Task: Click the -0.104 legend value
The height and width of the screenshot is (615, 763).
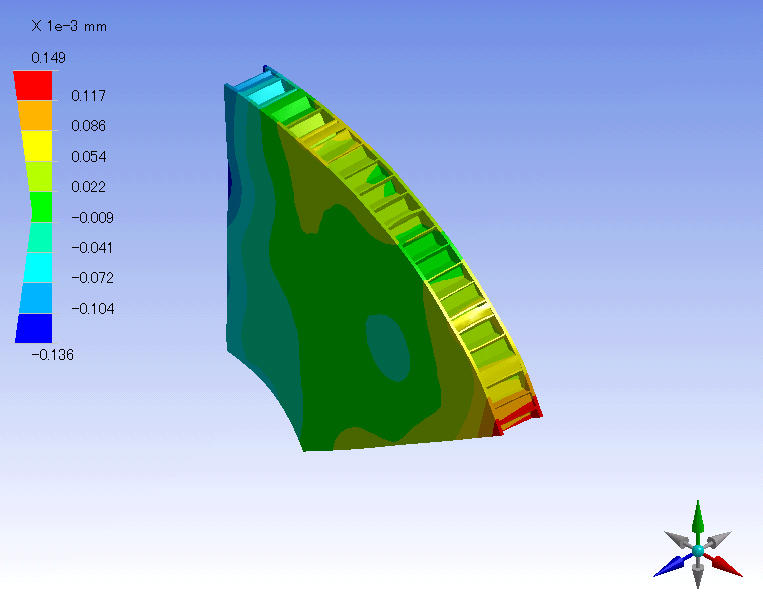Action: (92, 308)
